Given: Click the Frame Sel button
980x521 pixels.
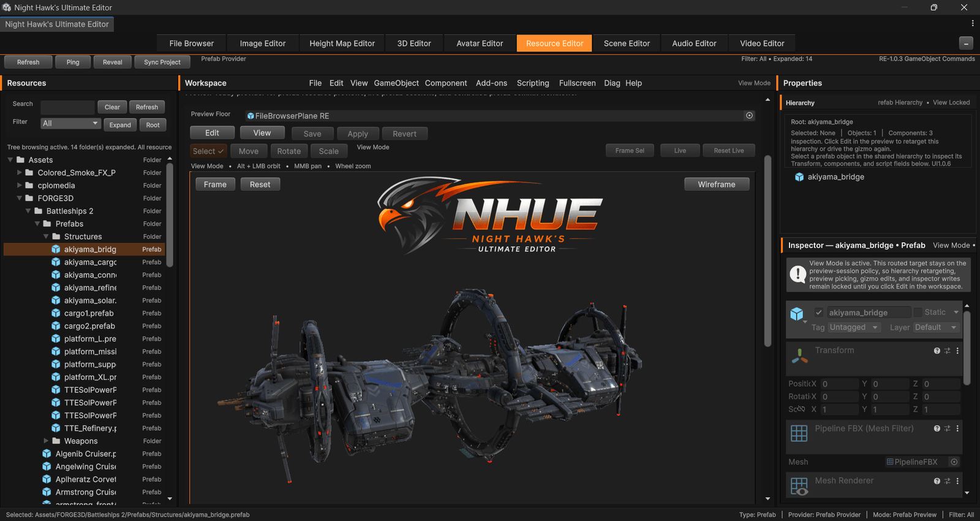Looking at the screenshot, I should [630, 150].
